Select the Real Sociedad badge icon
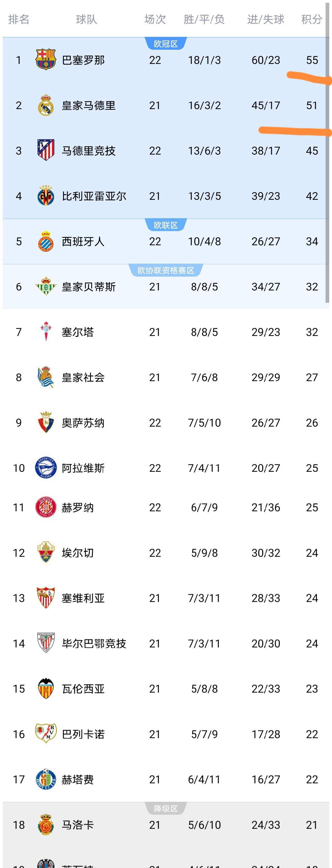Viewport: 332px width, 868px height. tap(45, 377)
